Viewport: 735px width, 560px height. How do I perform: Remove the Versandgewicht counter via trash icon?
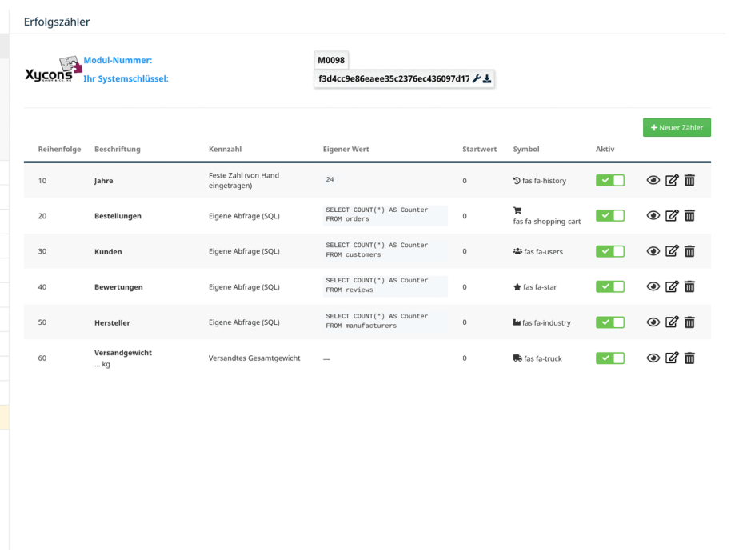[x=689, y=358]
